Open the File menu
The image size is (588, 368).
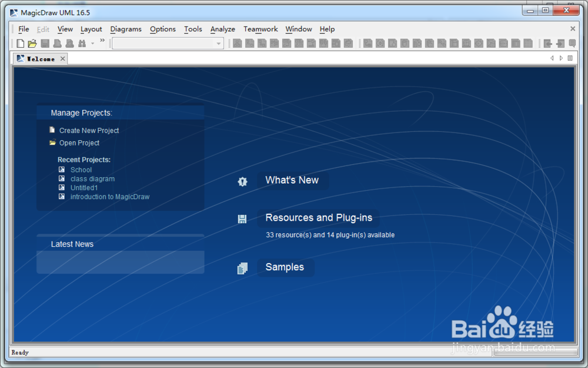click(24, 29)
